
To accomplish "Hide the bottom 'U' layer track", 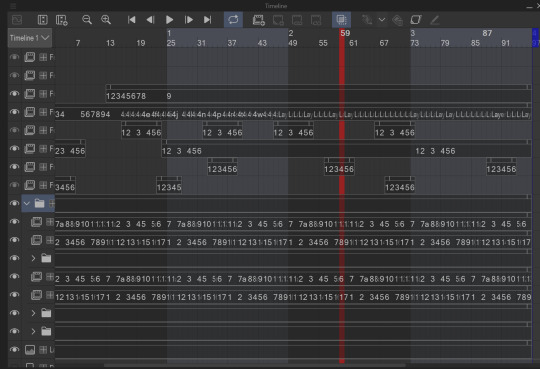I will [14, 349].
